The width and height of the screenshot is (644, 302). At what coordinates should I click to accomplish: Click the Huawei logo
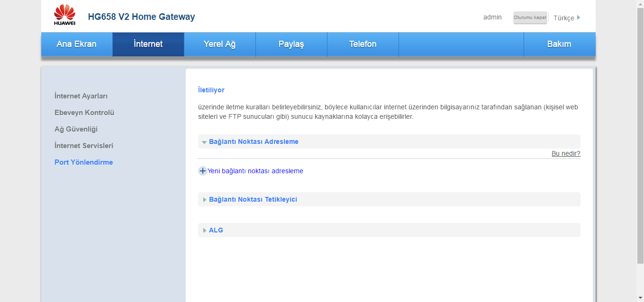pos(64,15)
